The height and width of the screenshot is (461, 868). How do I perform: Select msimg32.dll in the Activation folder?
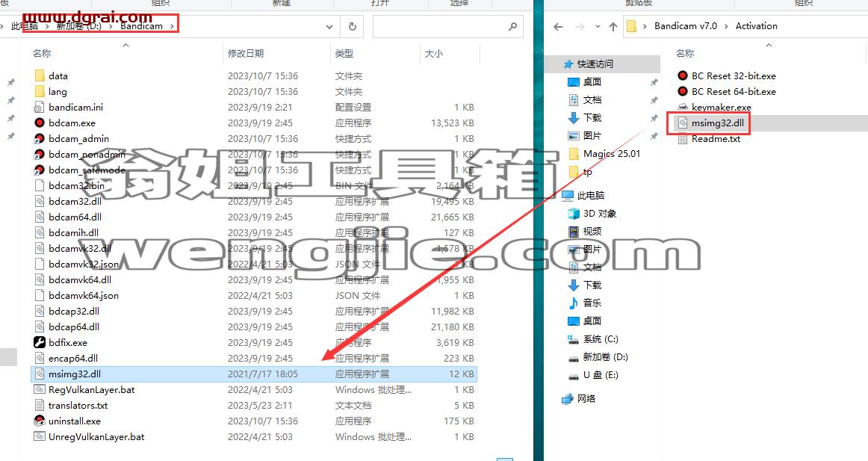(717, 123)
